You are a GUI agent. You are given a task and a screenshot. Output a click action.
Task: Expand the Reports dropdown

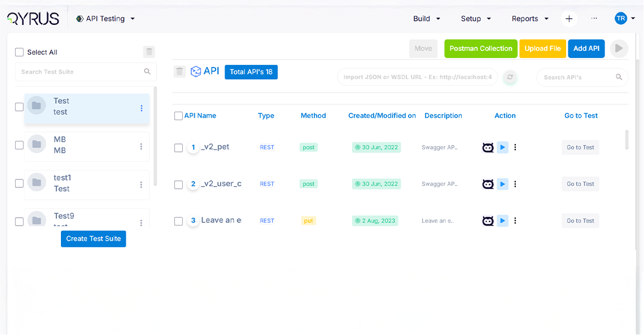(529, 19)
